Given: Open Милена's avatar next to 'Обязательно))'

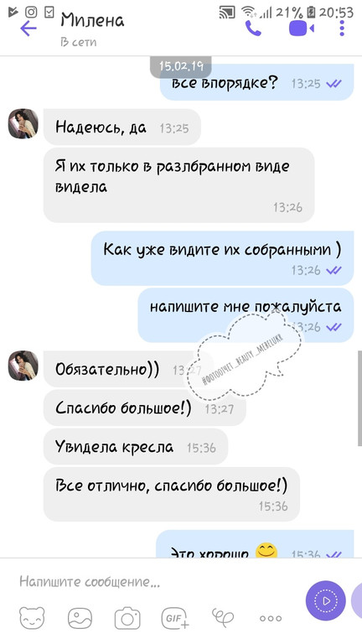Looking at the screenshot, I should [23, 366].
